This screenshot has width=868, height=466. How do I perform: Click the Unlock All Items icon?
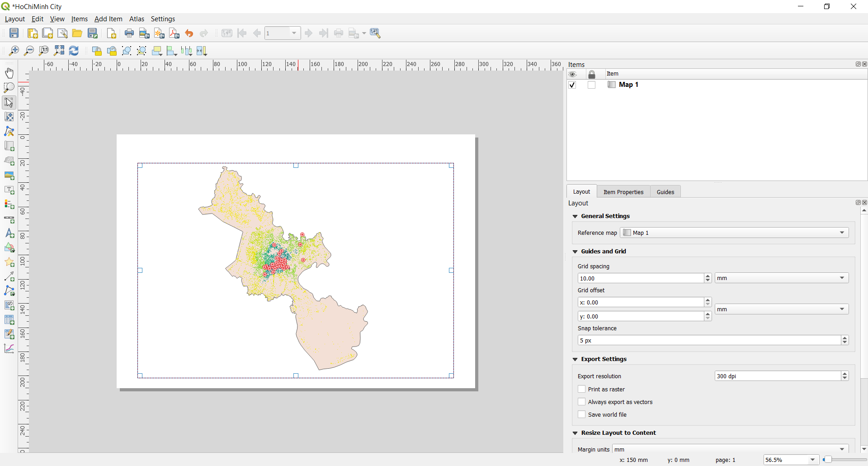[112, 51]
